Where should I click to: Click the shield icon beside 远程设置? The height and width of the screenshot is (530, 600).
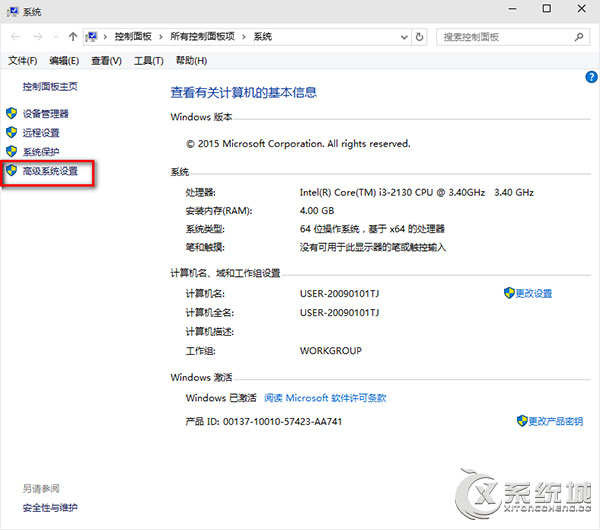click(11, 132)
